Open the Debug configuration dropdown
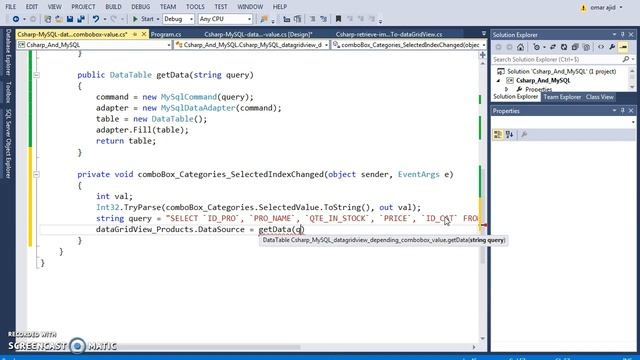 click(x=178, y=19)
